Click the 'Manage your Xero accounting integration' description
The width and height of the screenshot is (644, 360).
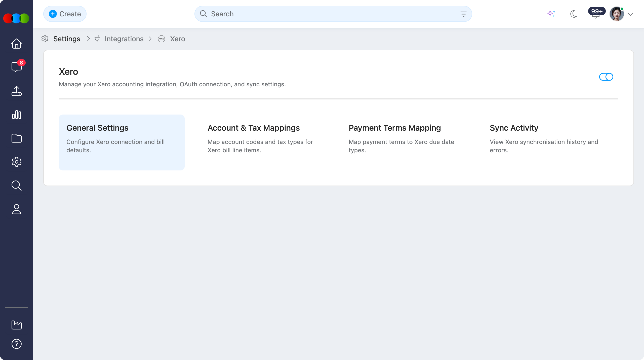coord(172,84)
